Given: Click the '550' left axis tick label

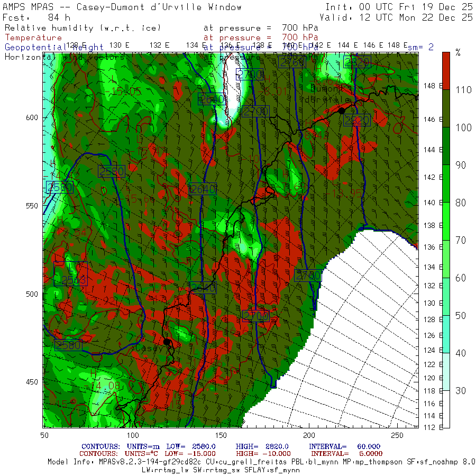Looking at the screenshot, I should [32, 206].
